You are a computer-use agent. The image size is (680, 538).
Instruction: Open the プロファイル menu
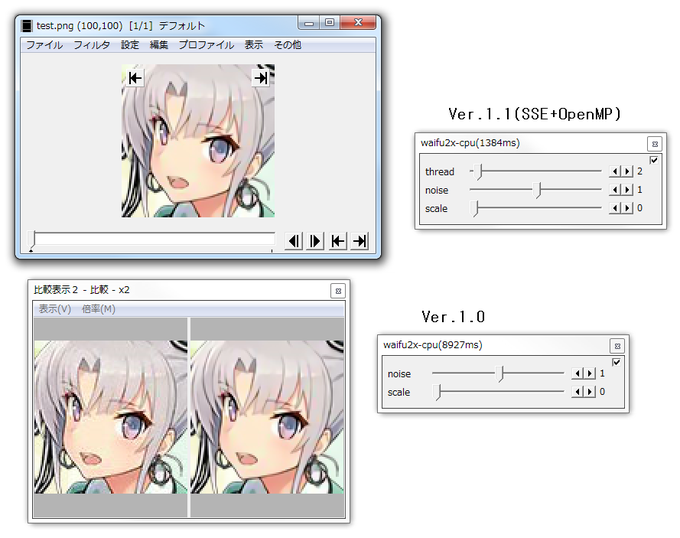[206, 45]
